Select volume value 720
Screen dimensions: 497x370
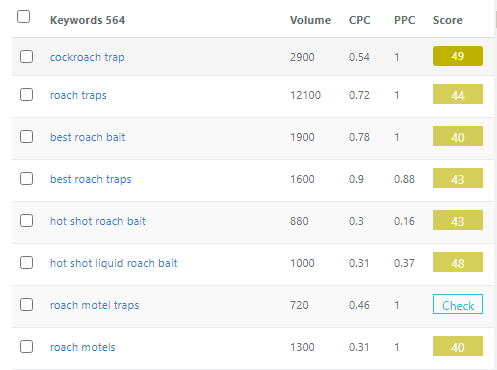[299, 305]
